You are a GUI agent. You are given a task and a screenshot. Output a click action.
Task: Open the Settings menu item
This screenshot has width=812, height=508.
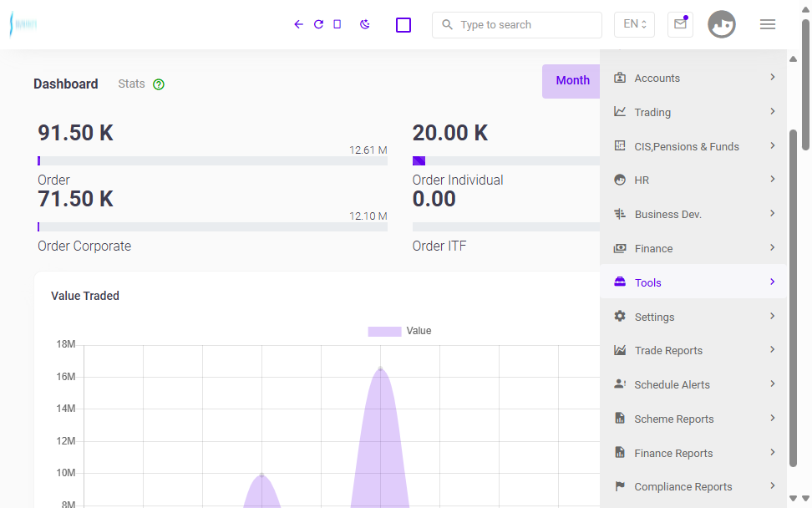[x=693, y=317]
